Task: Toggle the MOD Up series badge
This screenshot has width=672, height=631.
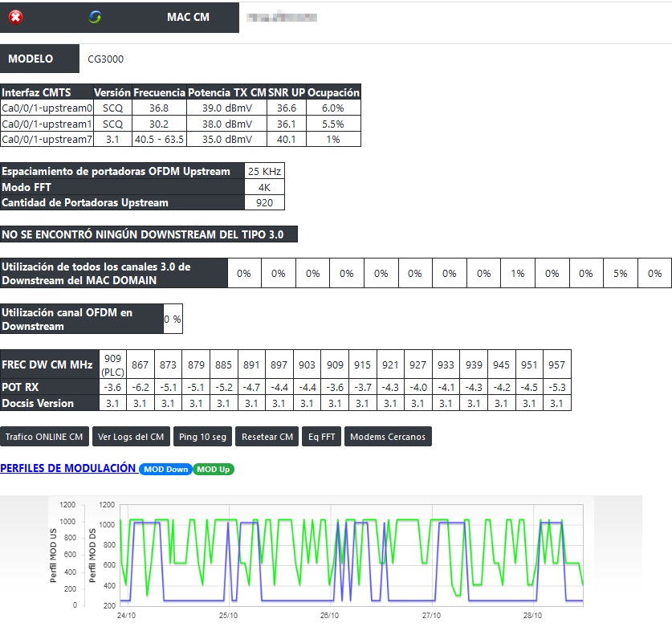Action: tap(213, 469)
